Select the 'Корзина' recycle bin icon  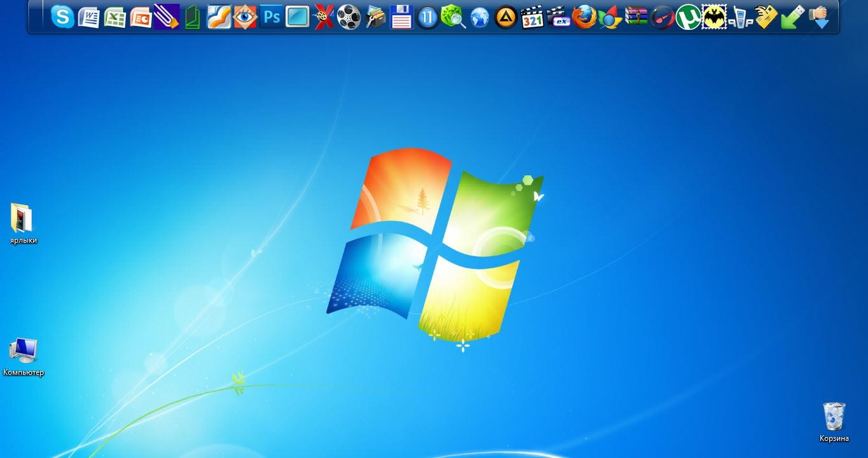(x=834, y=422)
